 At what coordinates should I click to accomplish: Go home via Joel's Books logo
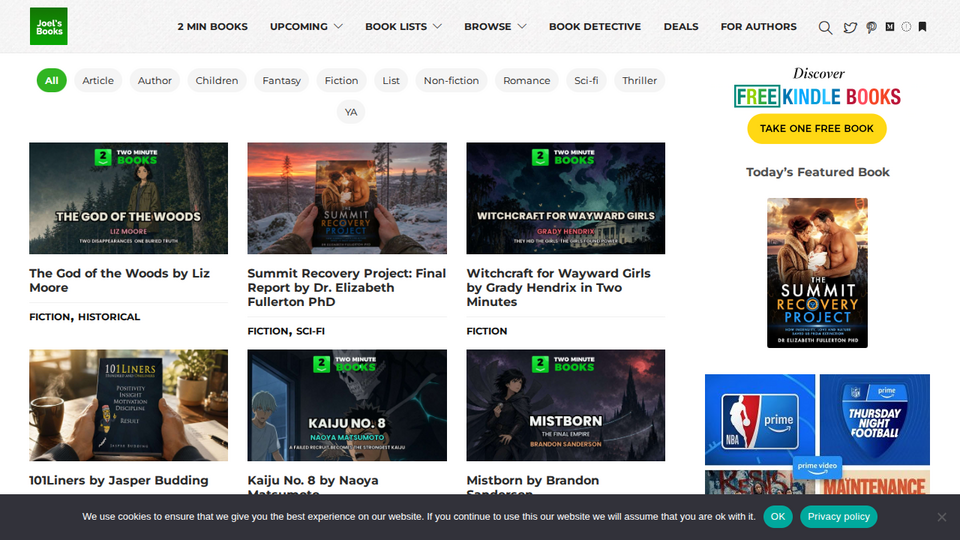click(x=48, y=26)
